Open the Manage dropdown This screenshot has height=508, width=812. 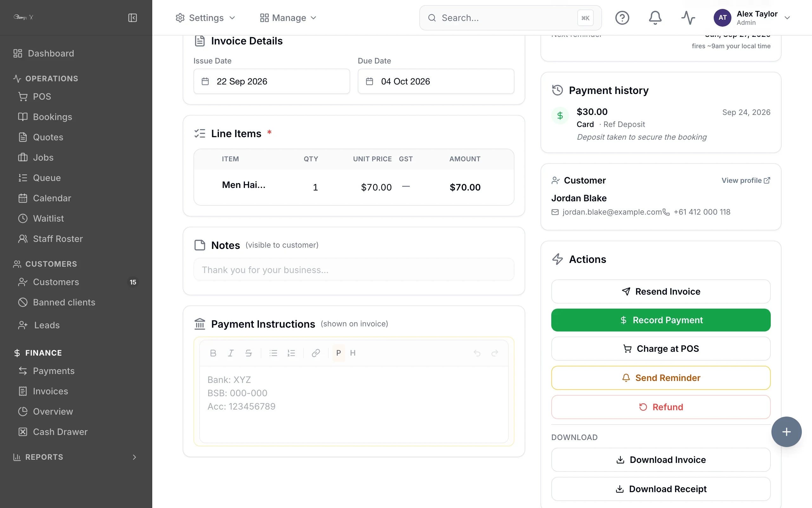288,18
